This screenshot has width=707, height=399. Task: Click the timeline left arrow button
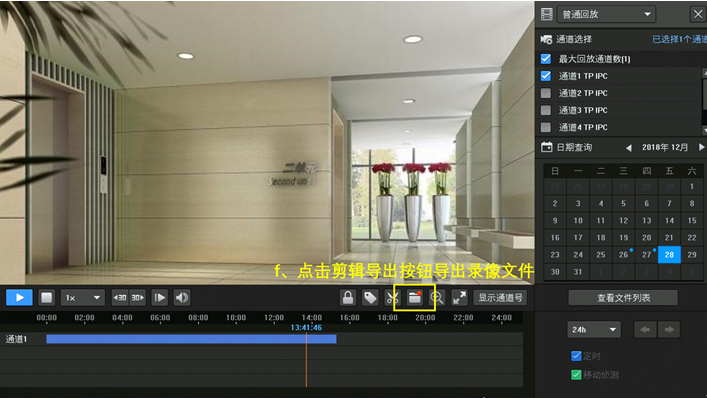coord(645,330)
